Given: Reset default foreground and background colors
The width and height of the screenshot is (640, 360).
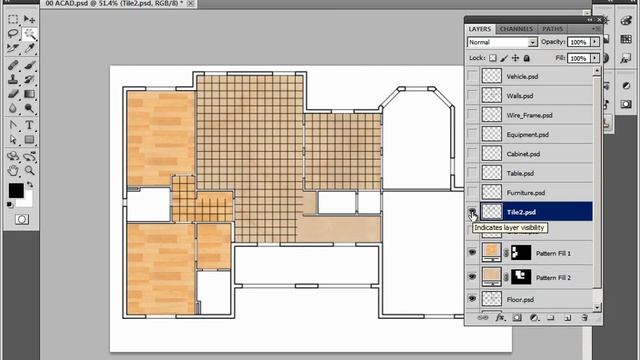Looking at the screenshot, I should click(10, 204).
